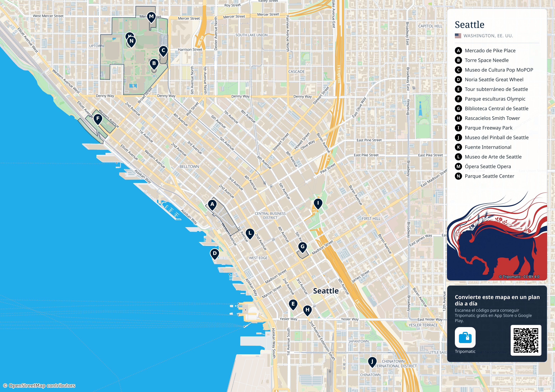Click 'WASHINGTON, EE. UU.' subtitle
The width and height of the screenshot is (555, 392).
click(x=488, y=36)
